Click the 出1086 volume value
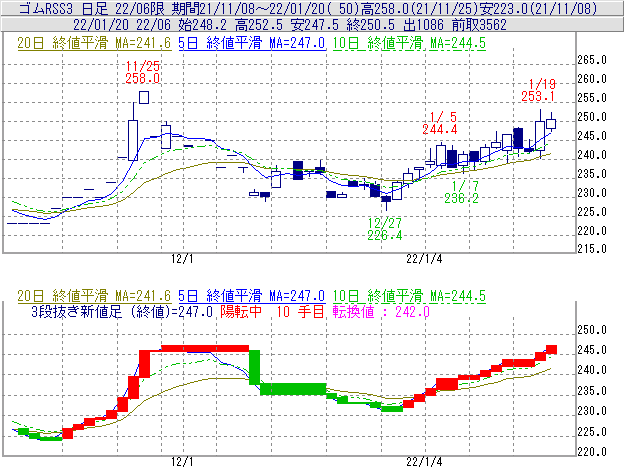The width and height of the screenshot is (624, 475). tap(423, 25)
